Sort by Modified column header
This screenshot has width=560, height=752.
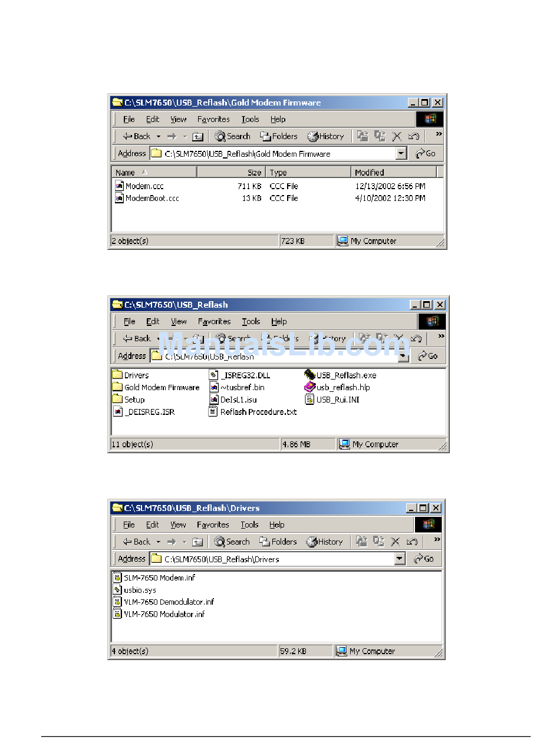[394, 173]
